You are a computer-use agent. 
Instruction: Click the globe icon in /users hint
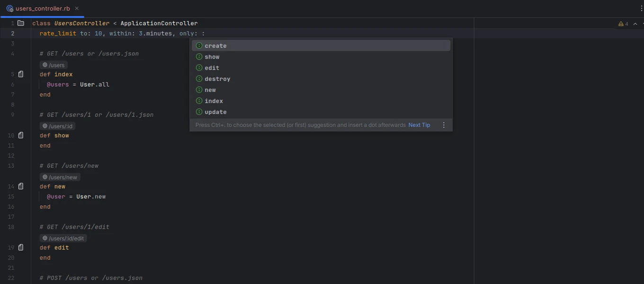(45, 65)
